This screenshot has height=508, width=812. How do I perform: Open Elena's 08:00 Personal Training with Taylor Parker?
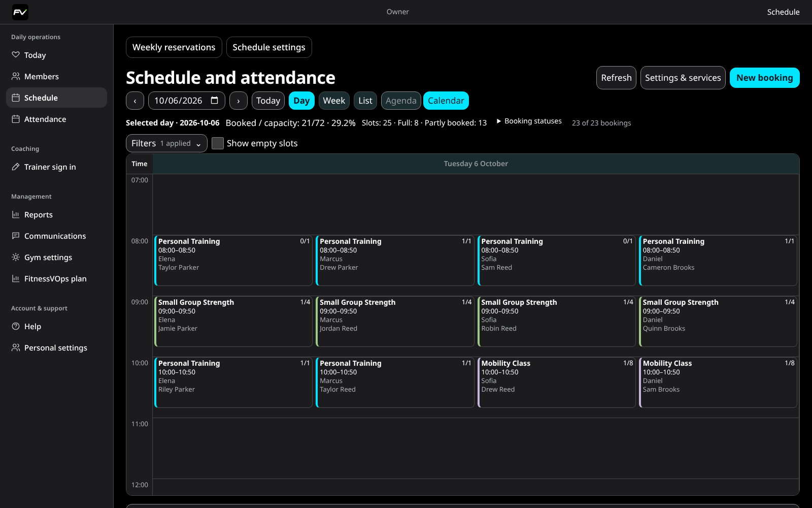point(233,261)
